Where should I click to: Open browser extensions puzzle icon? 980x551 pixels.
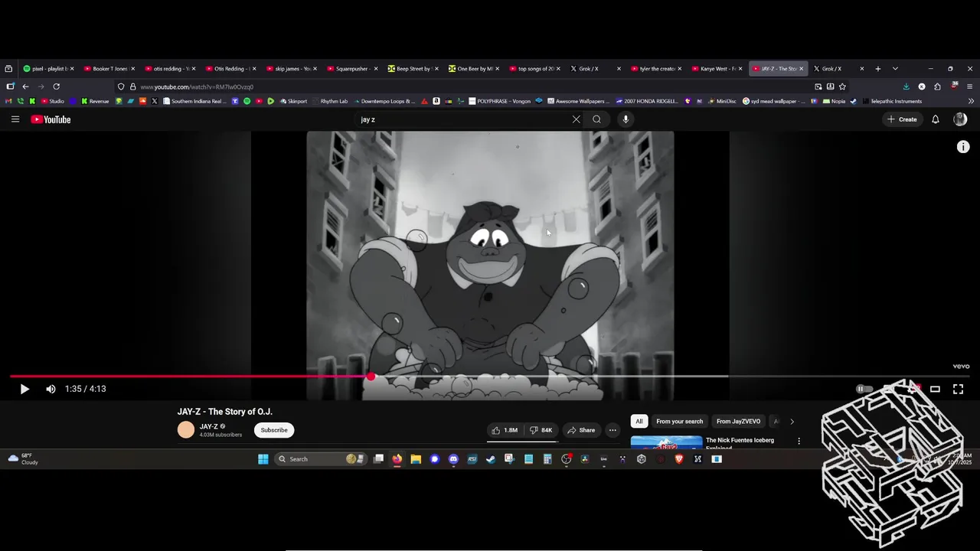tap(937, 86)
